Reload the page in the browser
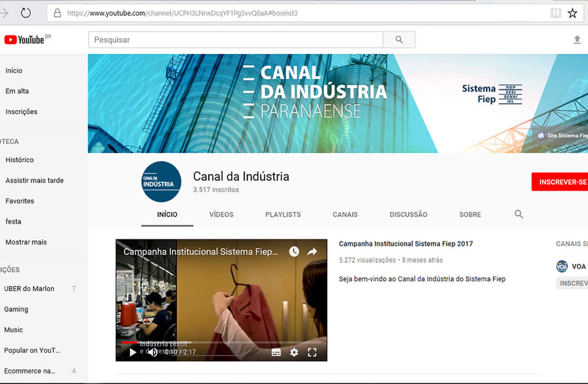This screenshot has height=384, width=588. [x=26, y=13]
